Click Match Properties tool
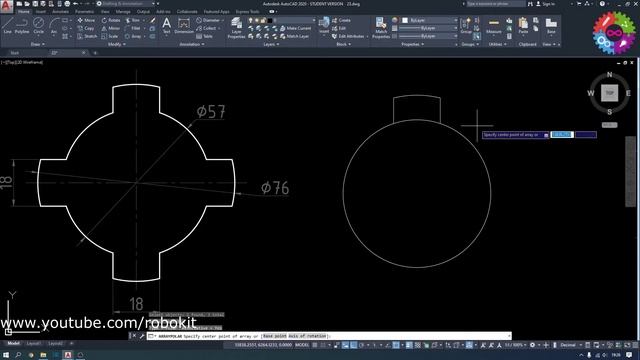The image size is (640, 360). (381, 28)
